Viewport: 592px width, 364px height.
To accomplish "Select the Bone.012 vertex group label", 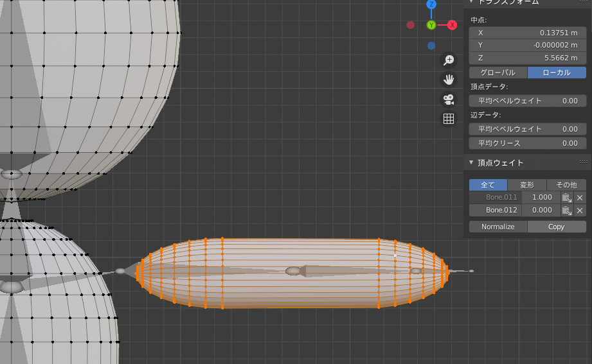I will 496,210.
